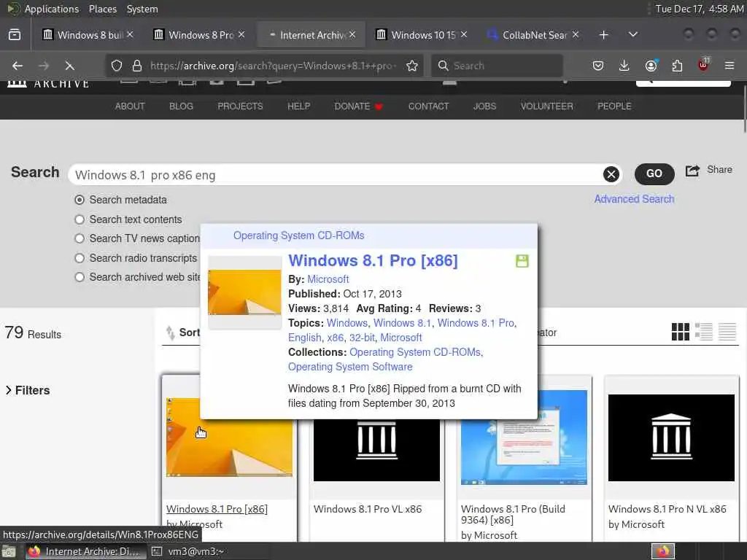Close the Windows 8 build tab
Image resolution: width=747 pixels, height=560 pixels.
point(130,35)
